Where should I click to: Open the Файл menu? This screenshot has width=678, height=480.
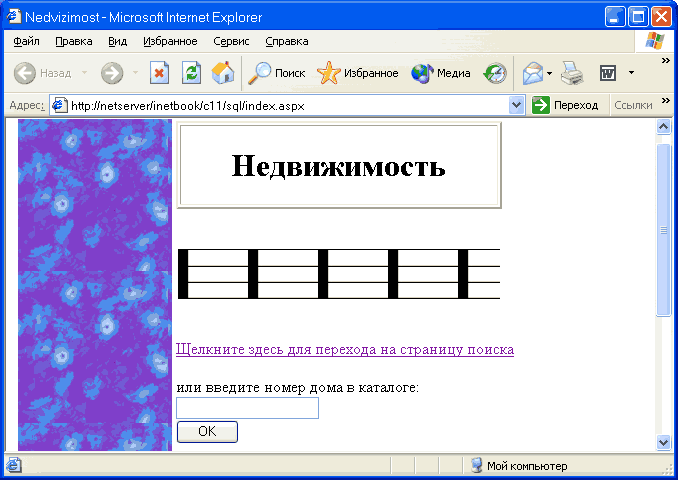[26, 41]
